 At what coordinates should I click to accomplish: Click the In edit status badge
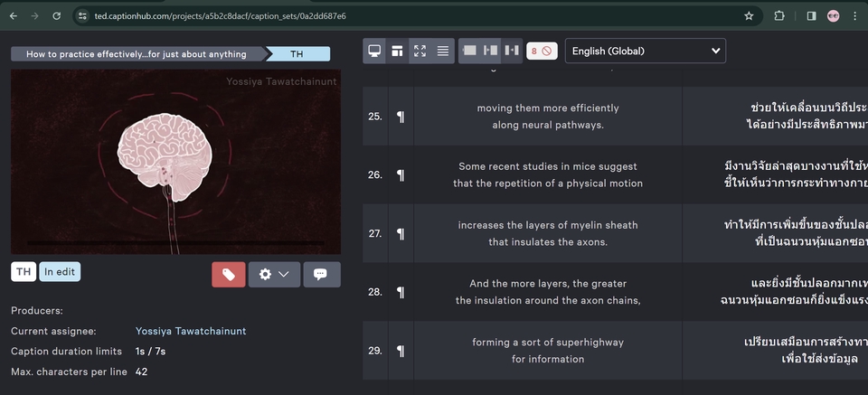(60, 272)
